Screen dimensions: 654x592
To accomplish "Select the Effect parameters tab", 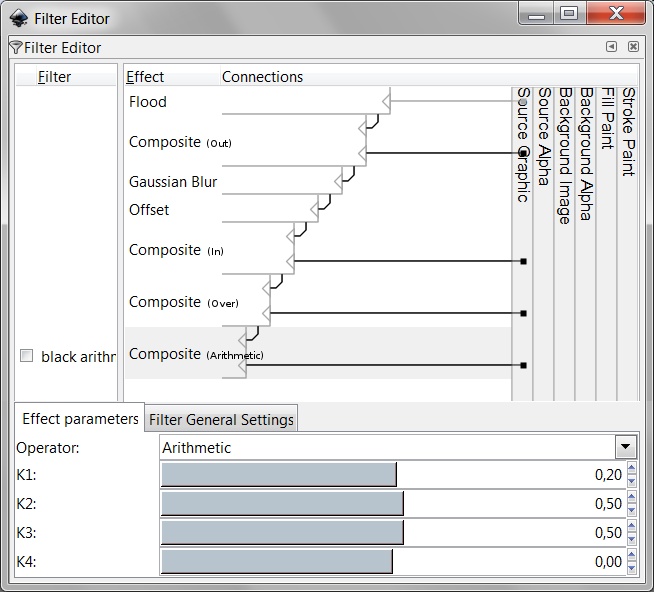I will pos(80,419).
